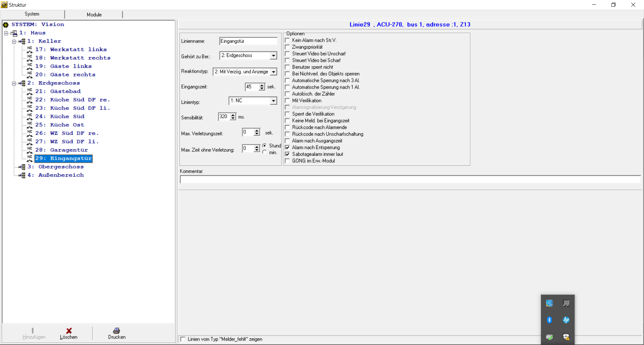Viewport: 644px width, 345px height.
Task: Increase Eingangszeit with the up arrow
Action: (262, 85)
